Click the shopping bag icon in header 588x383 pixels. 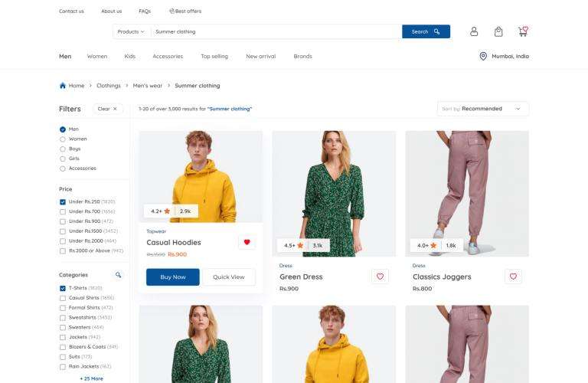(x=498, y=31)
